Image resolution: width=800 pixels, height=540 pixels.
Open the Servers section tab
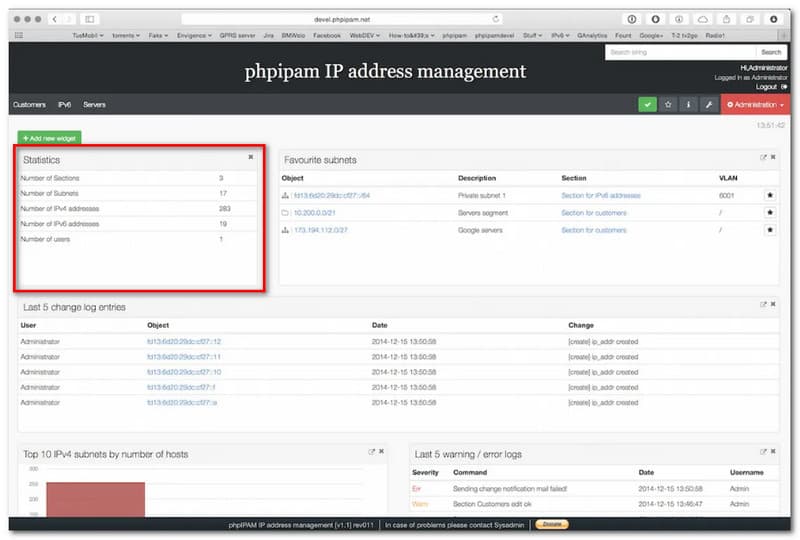pyautogui.click(x=94, y=104)
